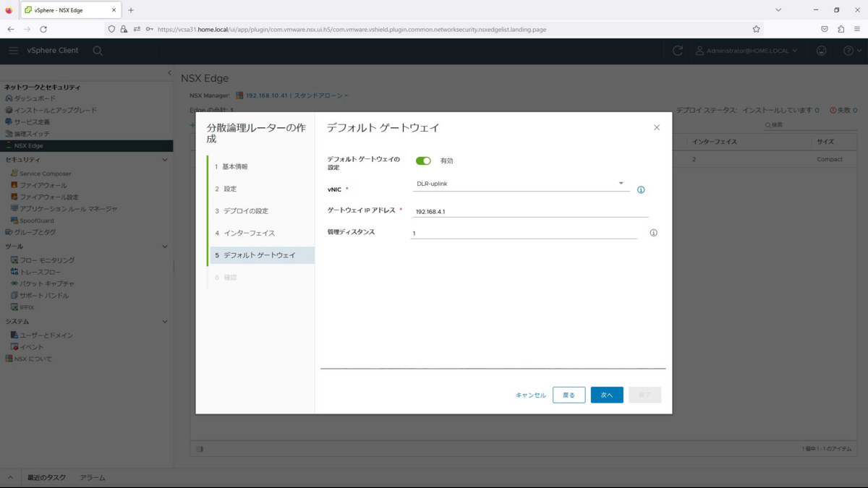The width and height of the screenshot is (868, 488).
Task: Reload the browser page
Action: click(43, 29)
